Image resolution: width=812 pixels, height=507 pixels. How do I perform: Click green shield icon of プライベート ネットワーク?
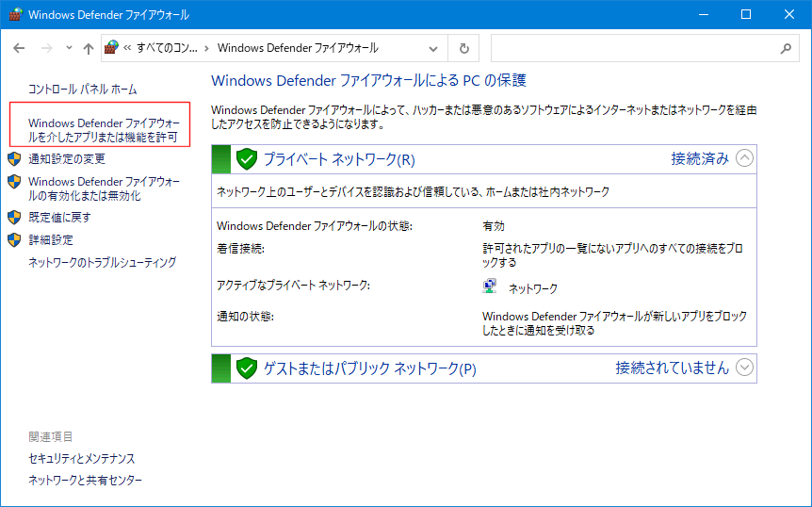click(247, 159)
